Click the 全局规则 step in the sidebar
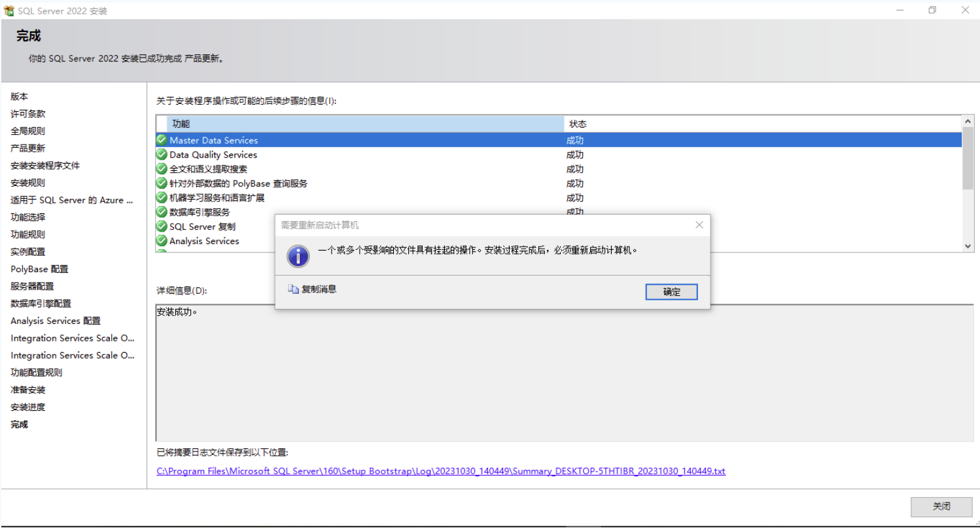Image resolution: width=980 pixels, height=528 pixels. tap(28, 131)
